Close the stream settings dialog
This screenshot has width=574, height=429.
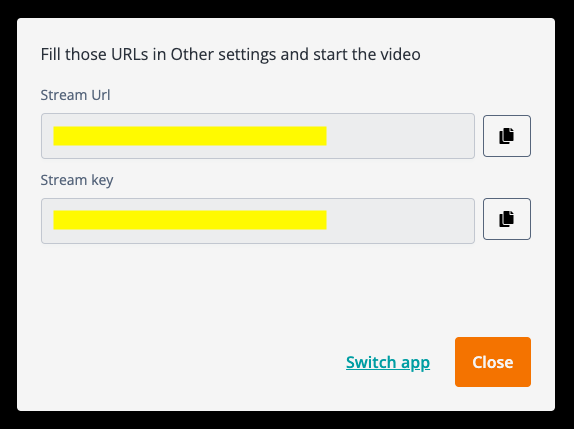(x=493, y=362)
